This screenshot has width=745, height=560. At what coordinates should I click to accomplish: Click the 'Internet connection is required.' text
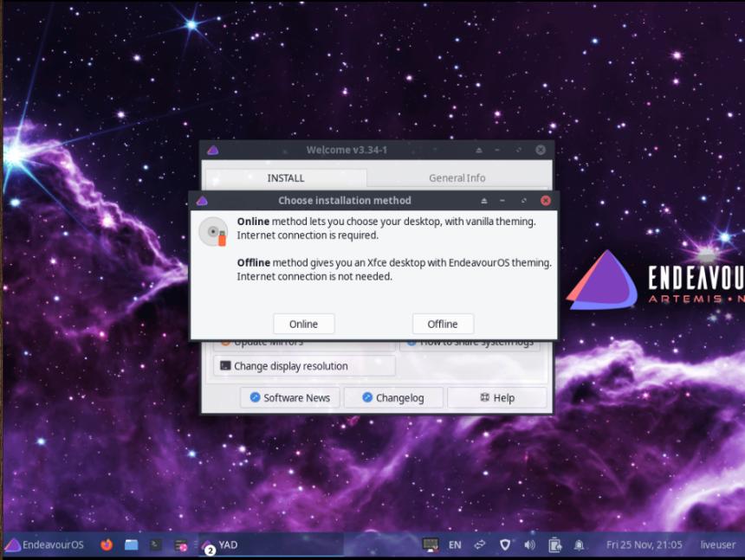308,235
